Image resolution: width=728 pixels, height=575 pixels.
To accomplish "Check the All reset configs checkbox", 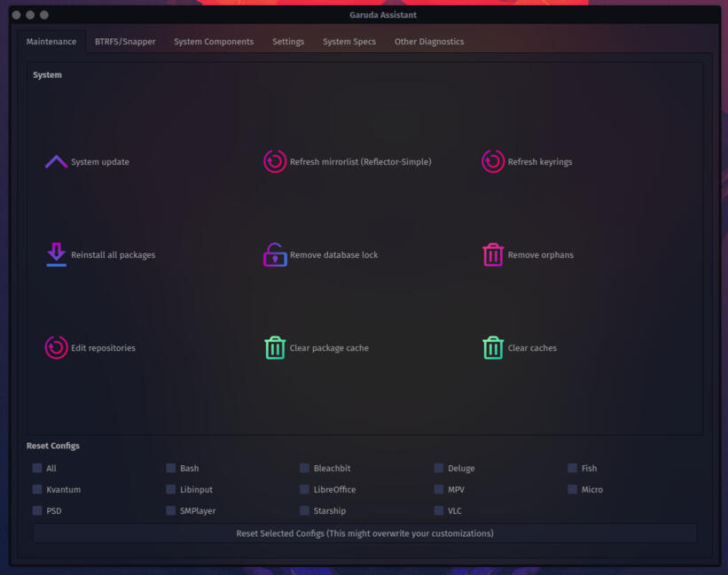I will [37, 468].
